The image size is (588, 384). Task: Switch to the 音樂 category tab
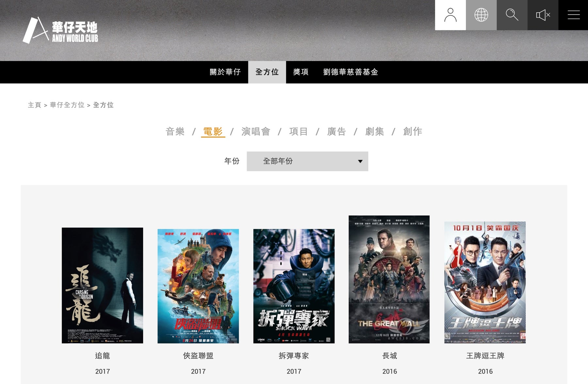point(175,131)
